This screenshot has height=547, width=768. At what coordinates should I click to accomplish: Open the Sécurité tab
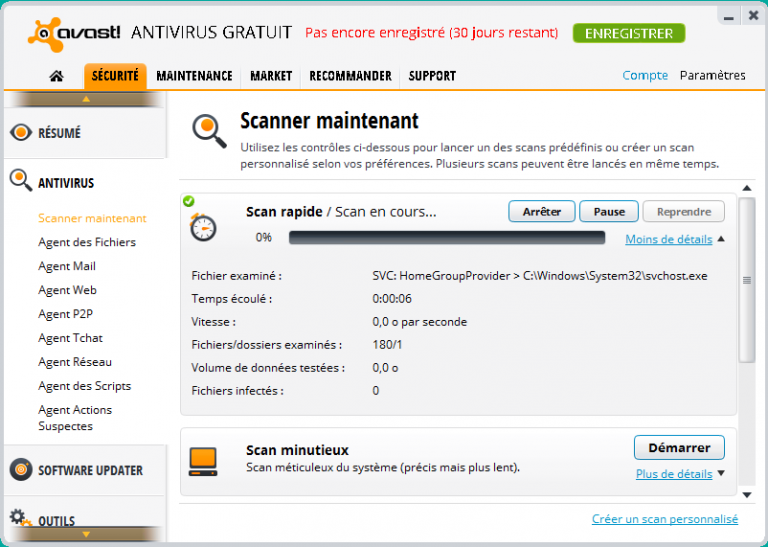pos(115,76)
